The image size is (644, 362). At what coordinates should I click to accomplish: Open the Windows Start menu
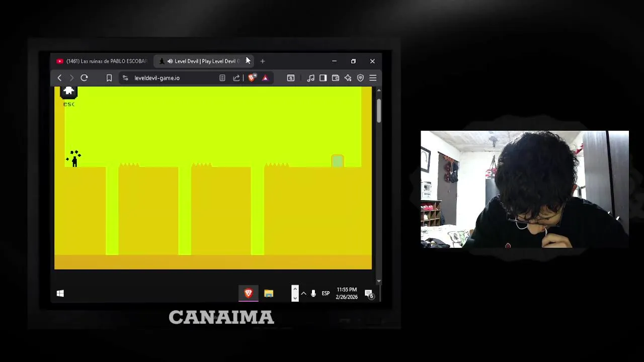coord(60,293)
